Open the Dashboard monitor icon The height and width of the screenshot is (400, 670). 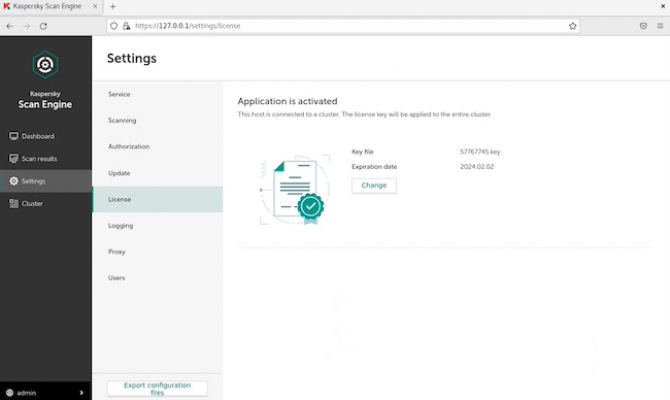point(14,136)
